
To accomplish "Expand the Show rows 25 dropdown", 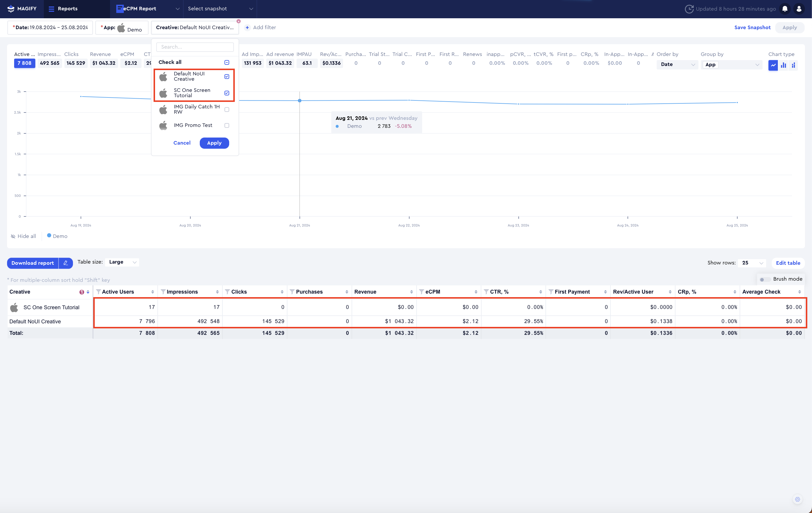I will (x=752, y=263).
